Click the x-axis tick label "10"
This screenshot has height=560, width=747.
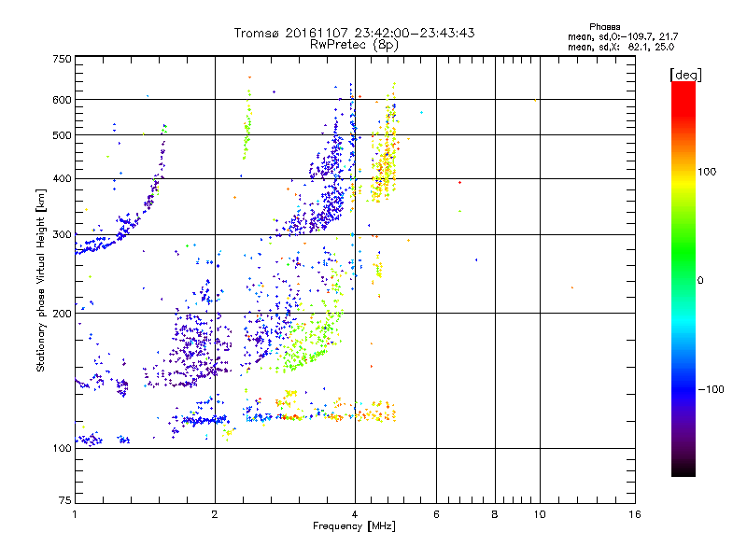click(x=540, y=514)
